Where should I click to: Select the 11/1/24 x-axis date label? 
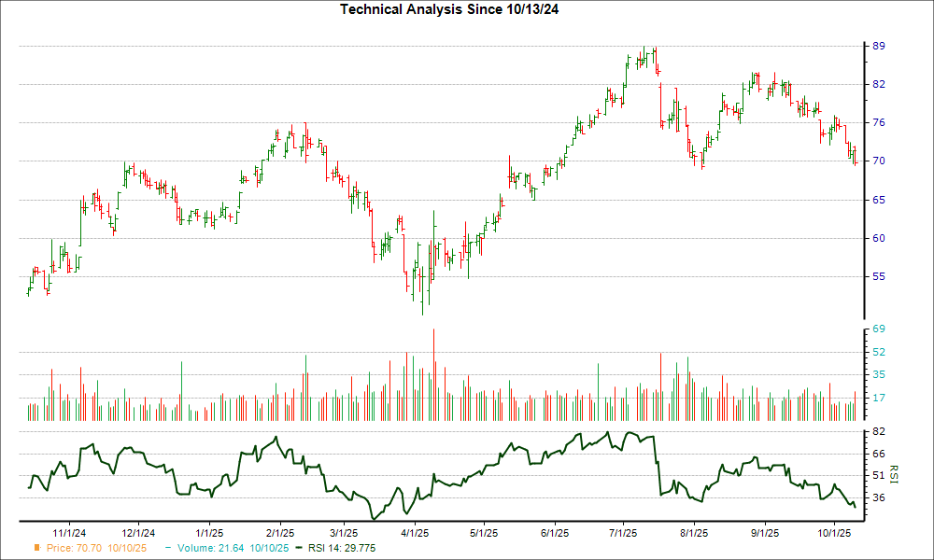[x=70, y=532]
